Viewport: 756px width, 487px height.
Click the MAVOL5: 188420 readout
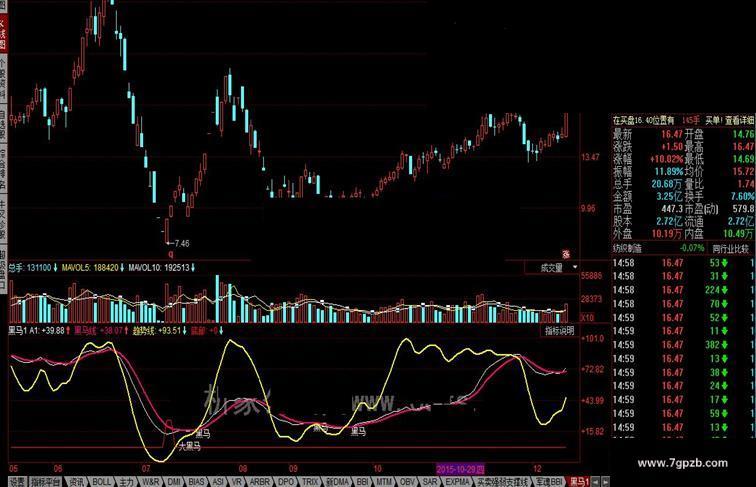(x=90, y=268)
